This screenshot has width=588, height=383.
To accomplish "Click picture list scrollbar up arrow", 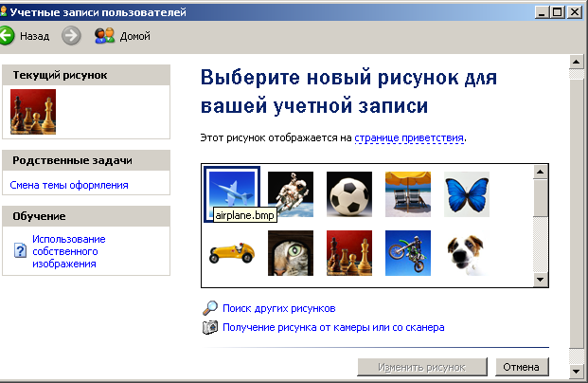I will point(540,172).
